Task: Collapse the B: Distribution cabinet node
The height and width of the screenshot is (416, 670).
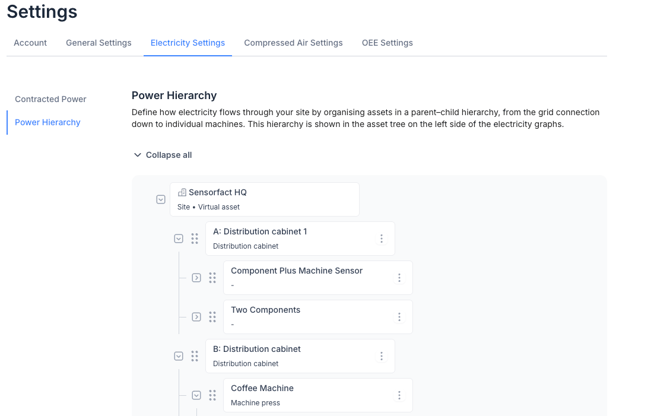Action: (179, 356)
